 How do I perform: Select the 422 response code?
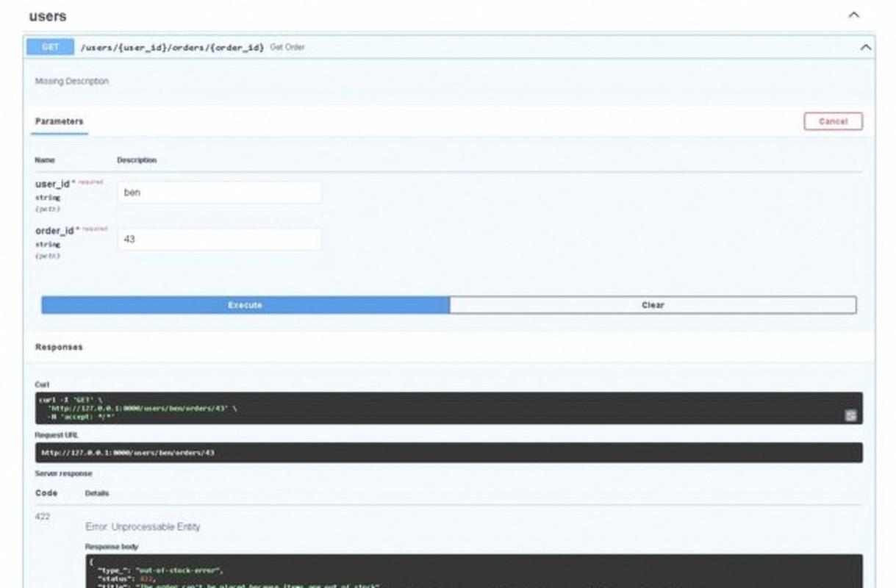[x=43, y=517]
